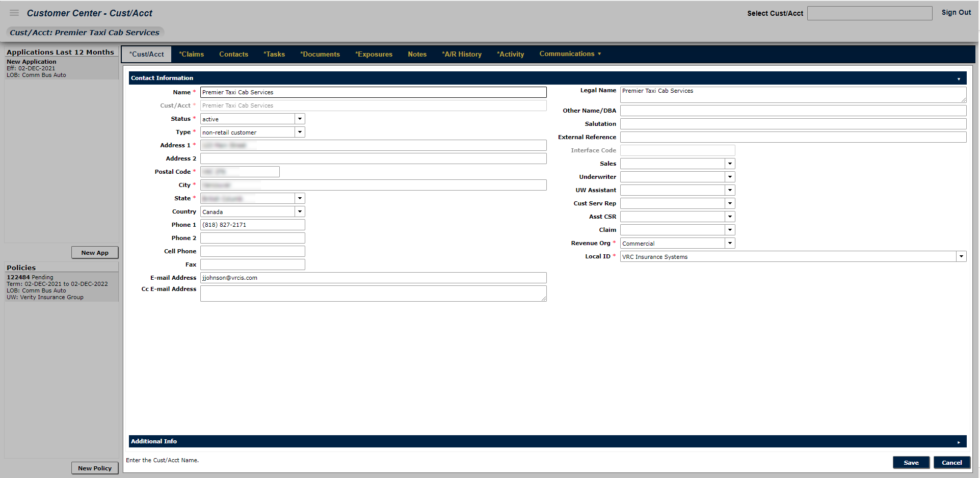This screenshot has height=478, width=980.
Task: Open the hamburger menu icon
Action: (14, 13)
